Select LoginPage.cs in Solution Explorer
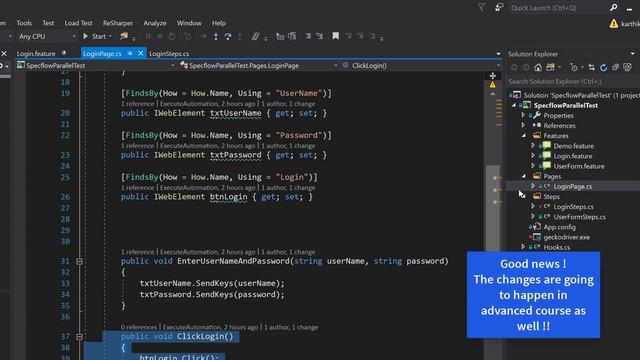 pos(573,187)
